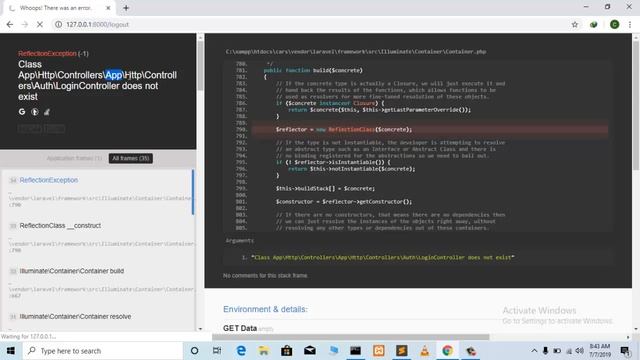Open the volume control in the tray
The image size is (640, 360).
click(x=579, y=351)
